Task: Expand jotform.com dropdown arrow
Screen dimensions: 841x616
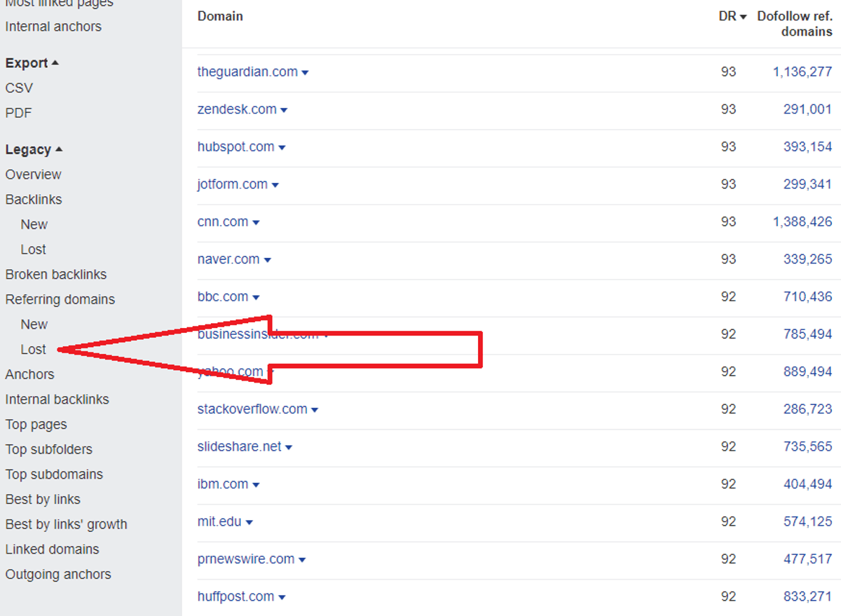Action: pyautogui.click(x=275, y=185)
